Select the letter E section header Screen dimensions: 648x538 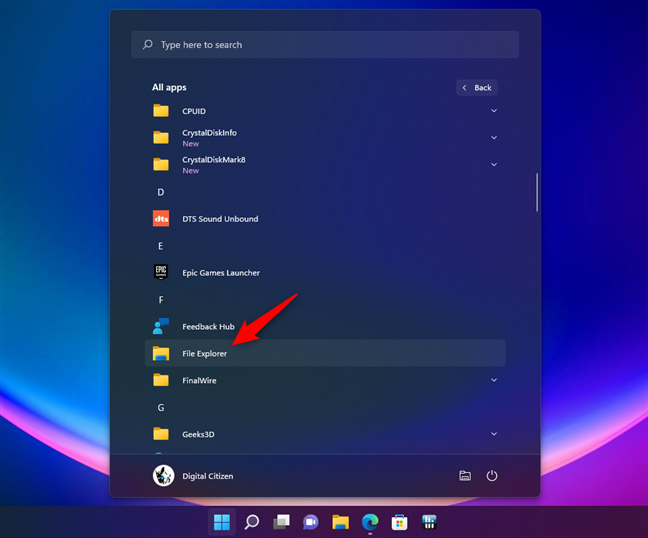tap(161, 246)
